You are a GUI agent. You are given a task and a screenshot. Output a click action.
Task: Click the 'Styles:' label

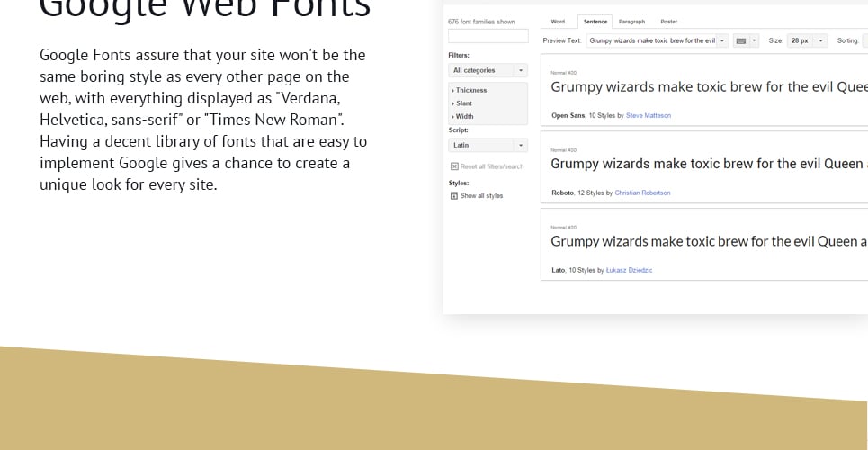click(459, 183)
